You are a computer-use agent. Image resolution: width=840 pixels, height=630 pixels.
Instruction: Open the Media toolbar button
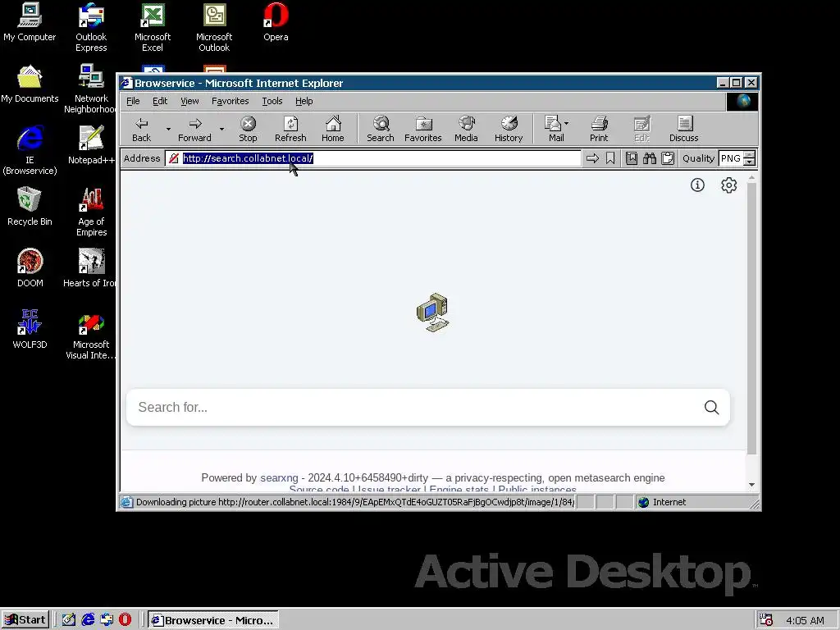(x=466, y=129)
